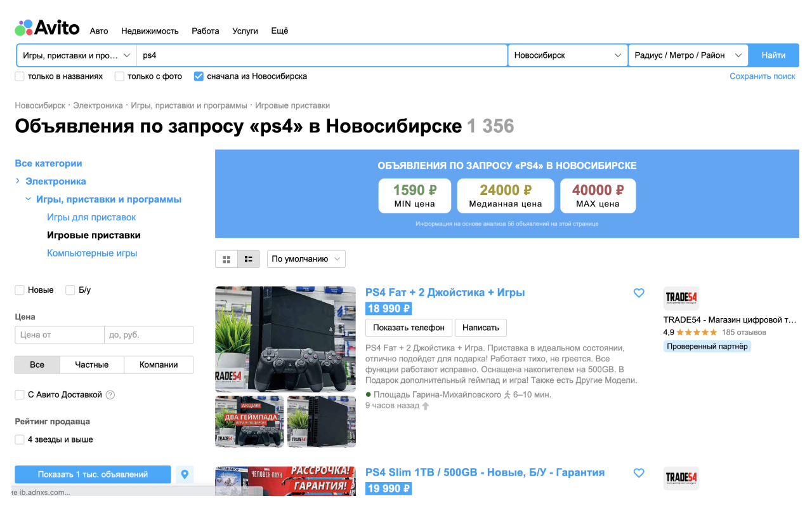The height and width of the screenshot is (508, 812).
Task: Open main PS4 Fat listing photo
Action: tap(285, 339)
